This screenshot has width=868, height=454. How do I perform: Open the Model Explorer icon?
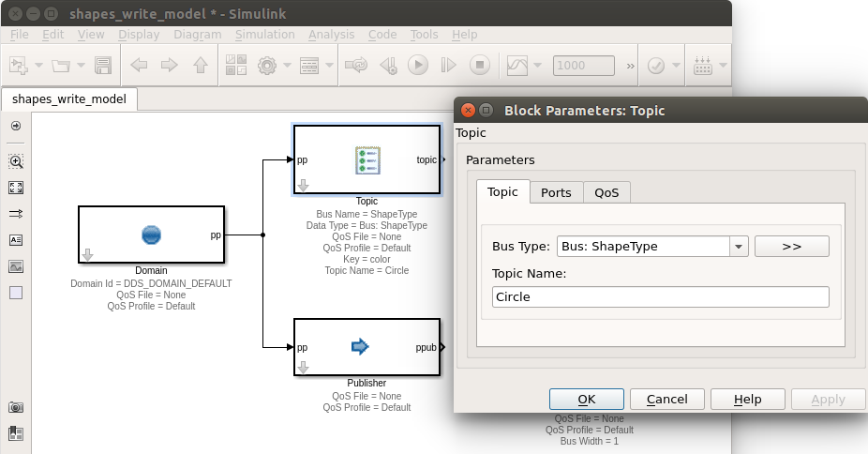[x=309, y=66]
